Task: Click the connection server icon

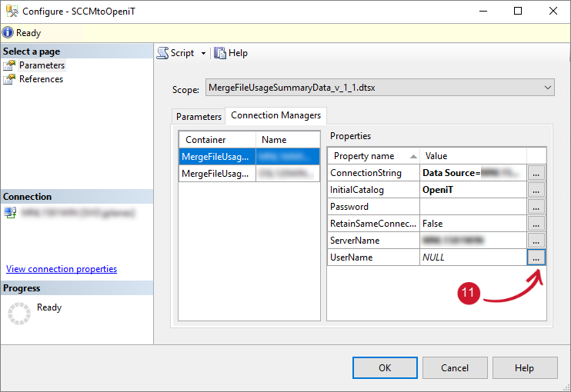Action: coord(10,212)
